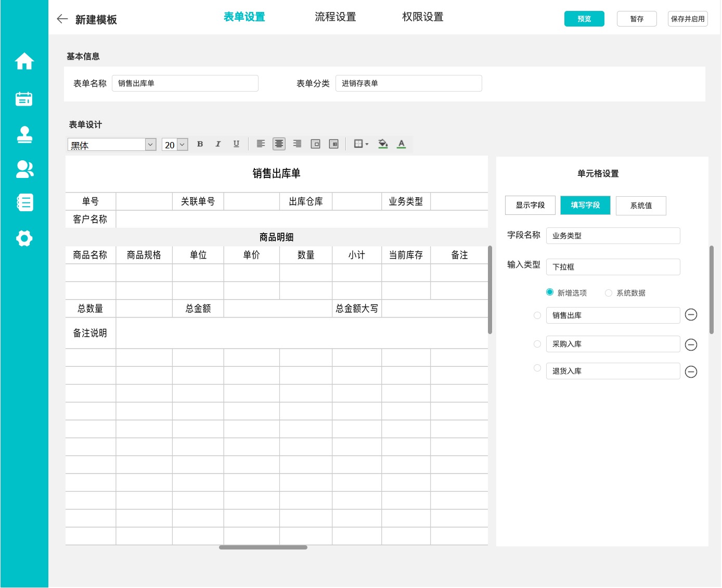
Task: Select the radio next to 采购入库
Action: (x=537, y=344)
